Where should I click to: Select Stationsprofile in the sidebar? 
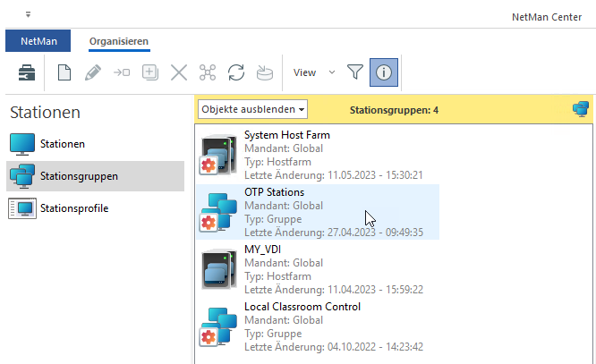(x=73, y=208)
